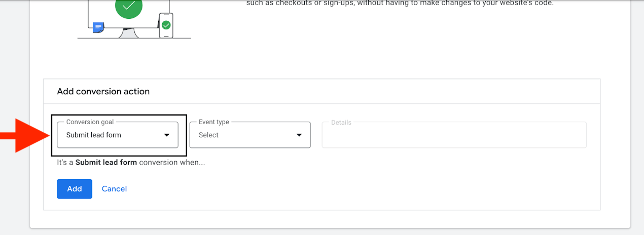Open the Event type dropdown
The width and height of the screenshot is (644, 235).
click(249, 135)
